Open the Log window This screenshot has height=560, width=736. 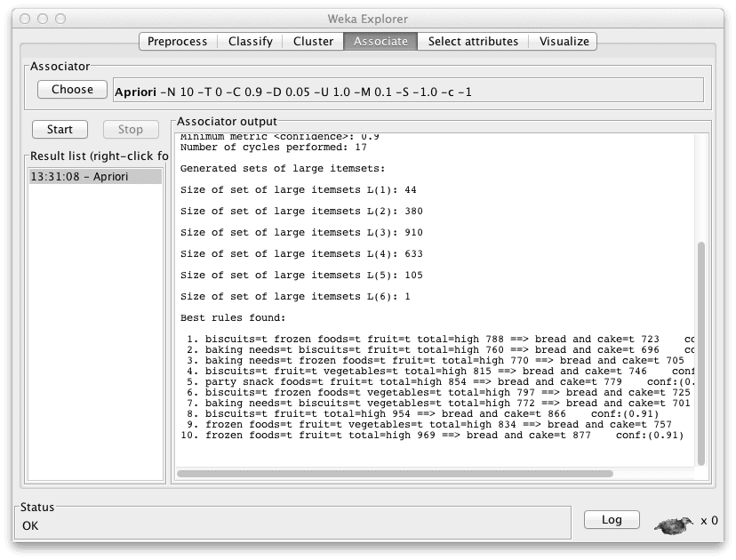pos(612,520)
